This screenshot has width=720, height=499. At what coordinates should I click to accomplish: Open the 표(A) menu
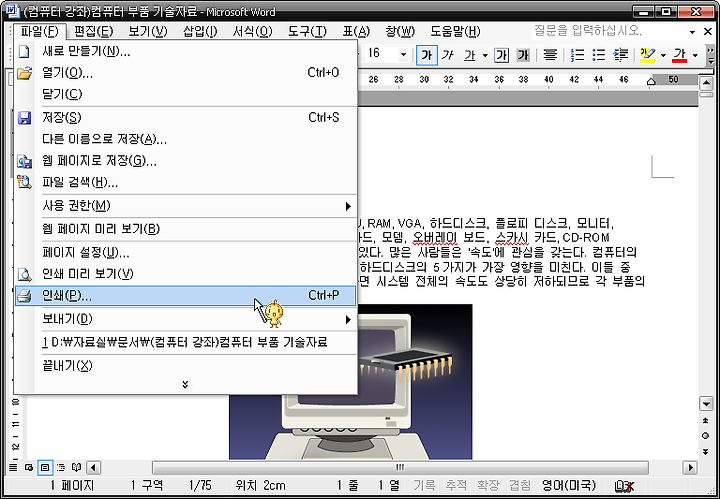[356, 31]
